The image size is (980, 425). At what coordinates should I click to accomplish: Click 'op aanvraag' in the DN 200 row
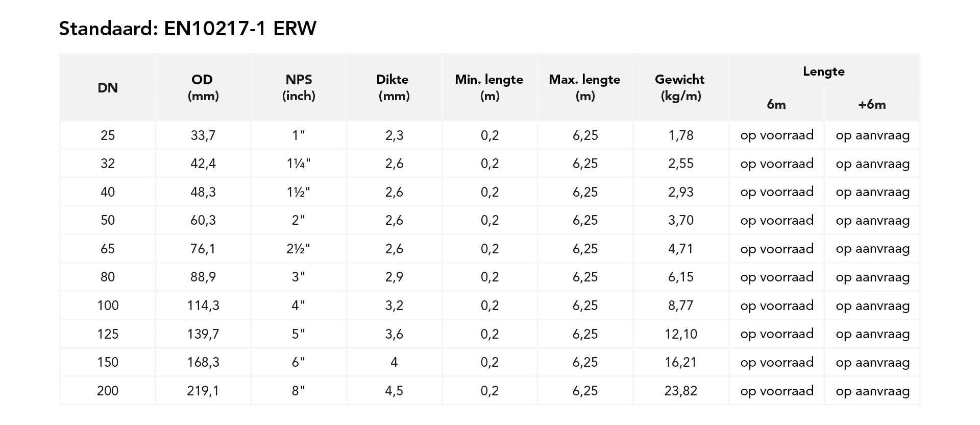click(872, 391)
